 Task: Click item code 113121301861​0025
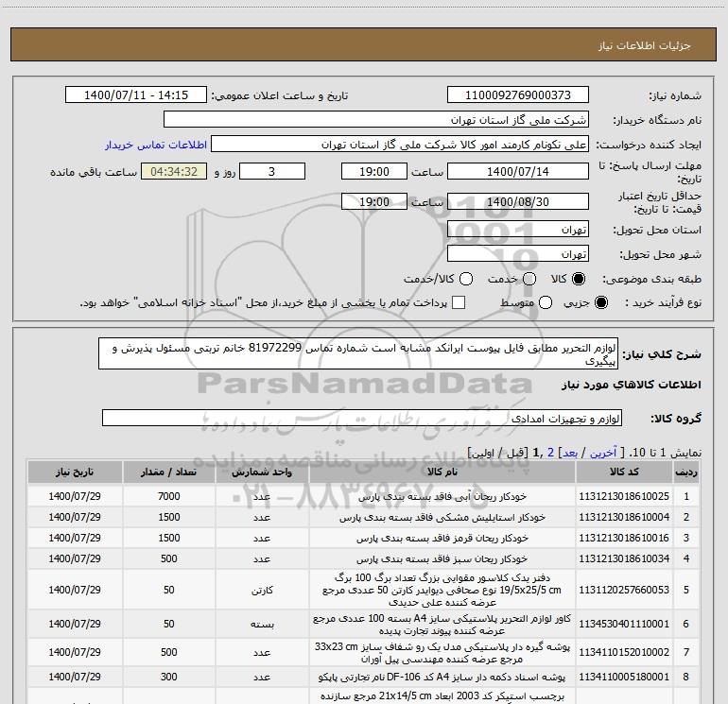click(624, 496)
